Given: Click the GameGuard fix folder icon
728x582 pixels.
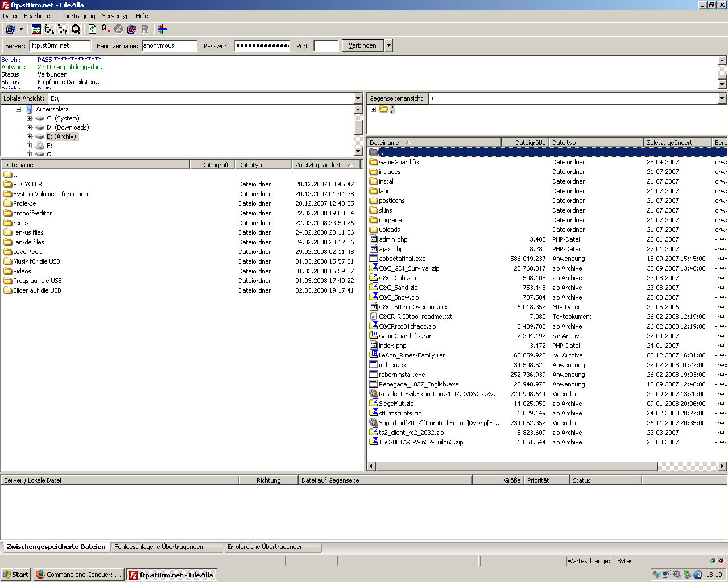Looking at the screenshot, I should tap(374, 162).
